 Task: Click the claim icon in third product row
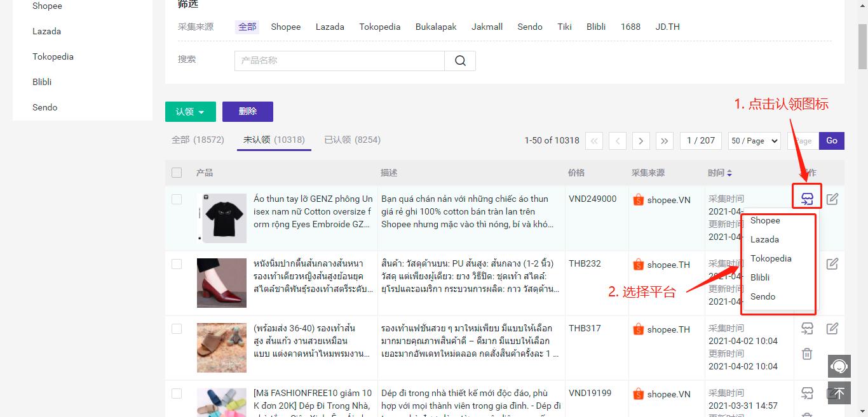(x=807, y=329)
